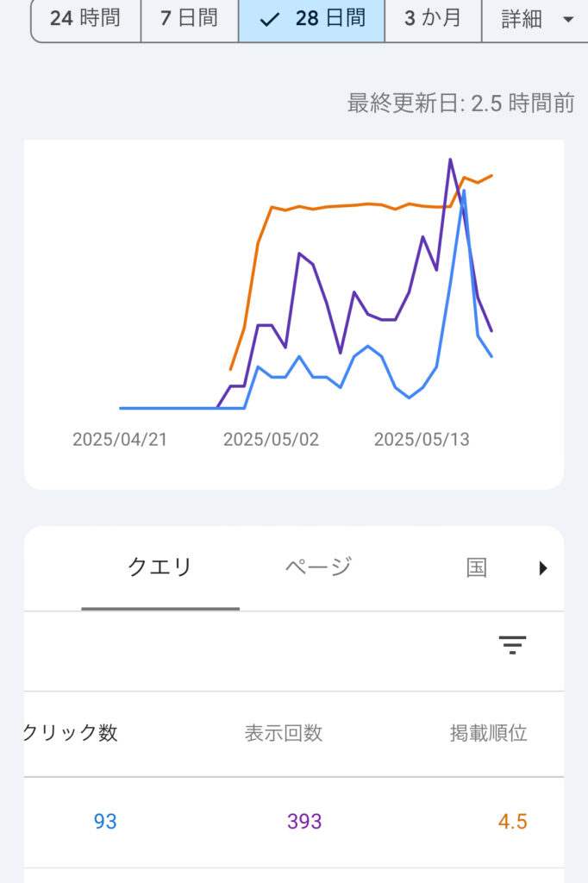
Task: Select the 7 日間 date range
Action: tap(189, 19)
